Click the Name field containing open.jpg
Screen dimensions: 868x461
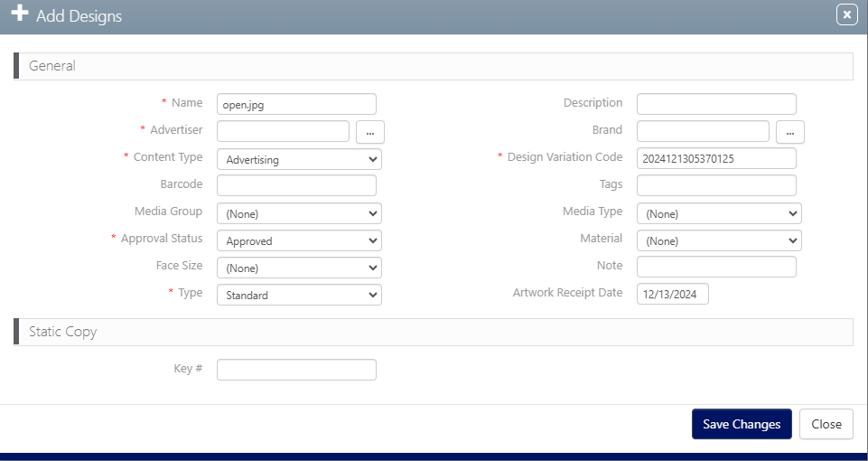pos(296,105)
